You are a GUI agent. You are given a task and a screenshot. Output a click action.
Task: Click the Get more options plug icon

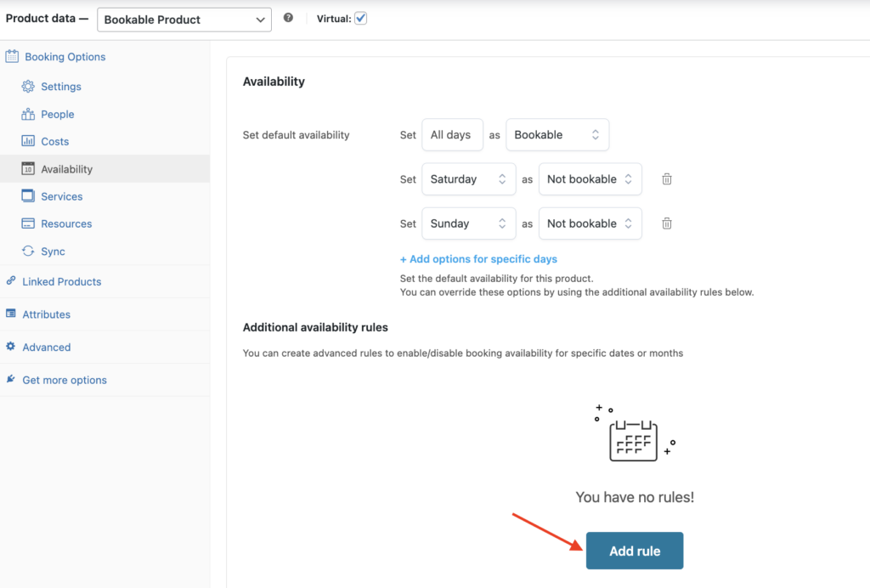[10, 379]
